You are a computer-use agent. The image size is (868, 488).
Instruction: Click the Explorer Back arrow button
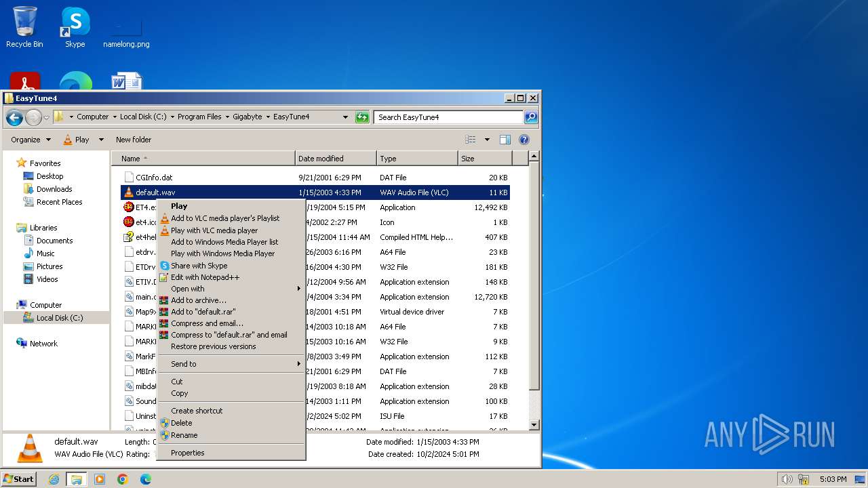click(14, 117)
